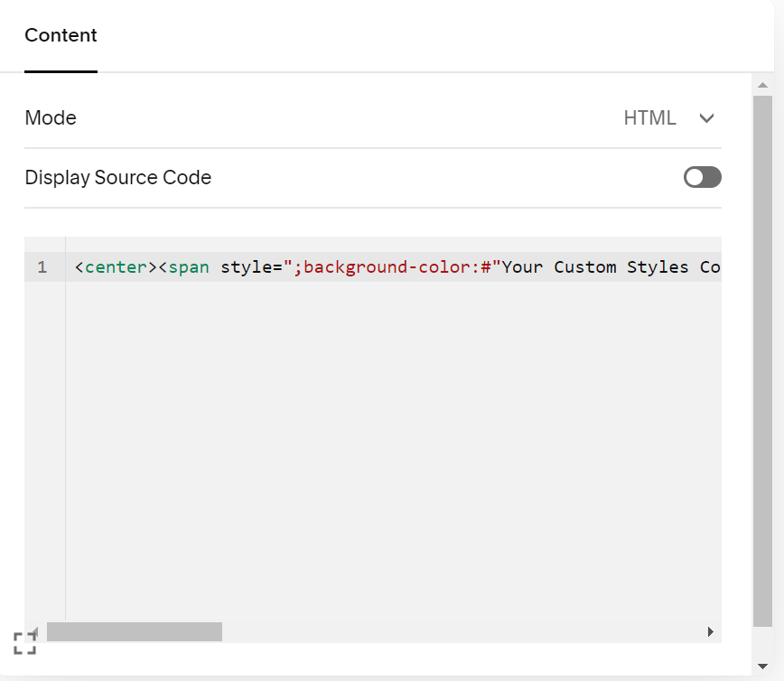Viewport: 784px width, 681px height.
Task: Expand the code editor to fullscreen
Action: tap(24, 643)
